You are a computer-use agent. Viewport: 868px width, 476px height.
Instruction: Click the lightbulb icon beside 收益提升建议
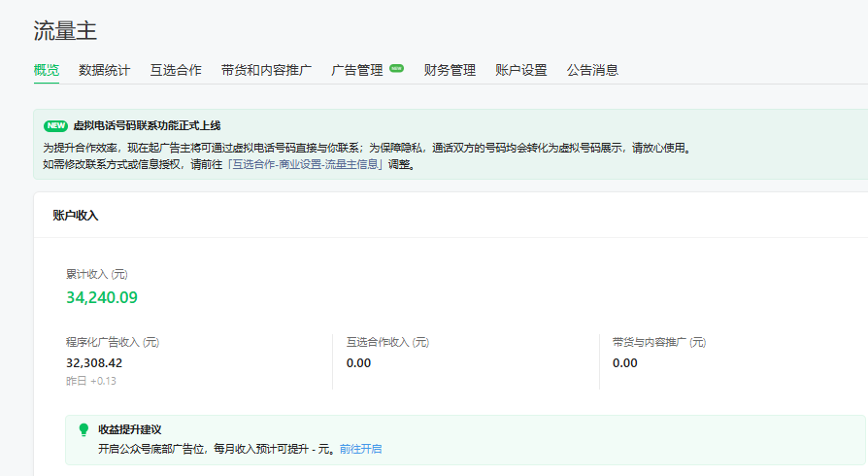pyautogui.click(x=83, y=429)
